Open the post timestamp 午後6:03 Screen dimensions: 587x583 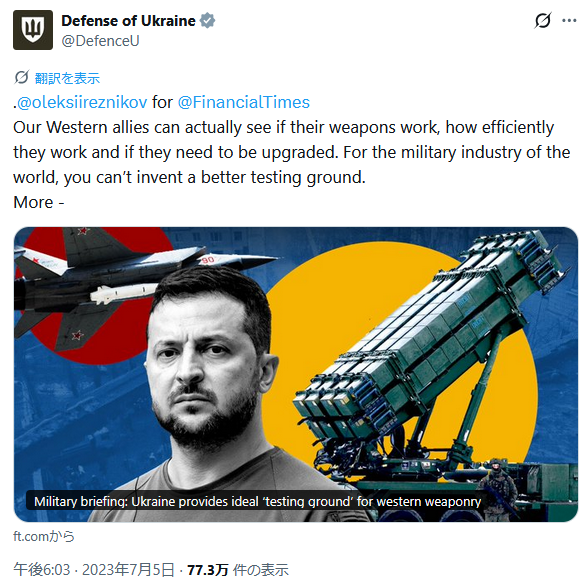tap(42, 570)
